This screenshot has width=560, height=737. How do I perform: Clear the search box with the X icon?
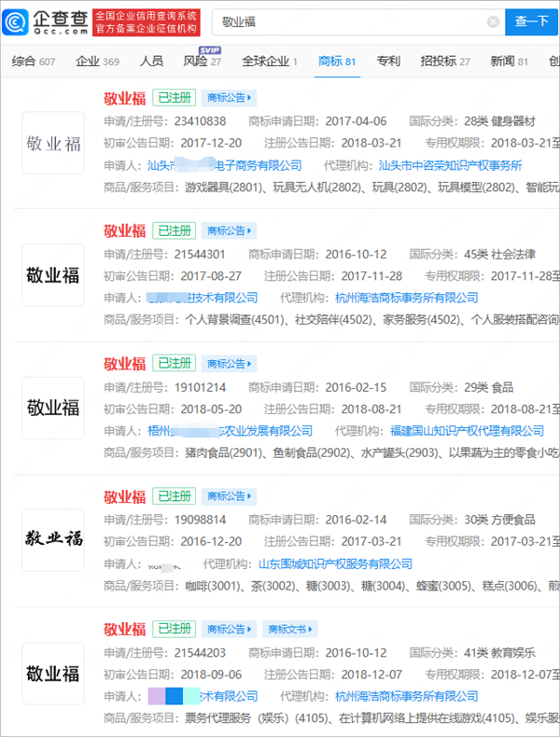493,21
